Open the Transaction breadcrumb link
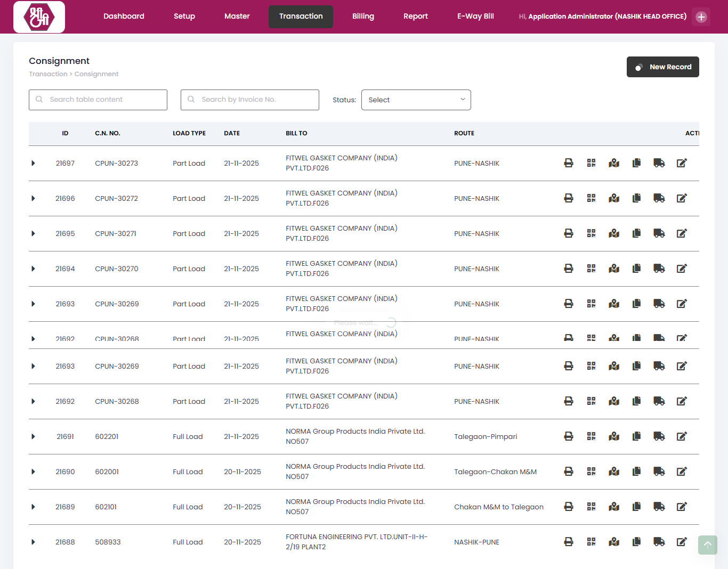Viewport: 728px width, 569px height. click(48, 74)
